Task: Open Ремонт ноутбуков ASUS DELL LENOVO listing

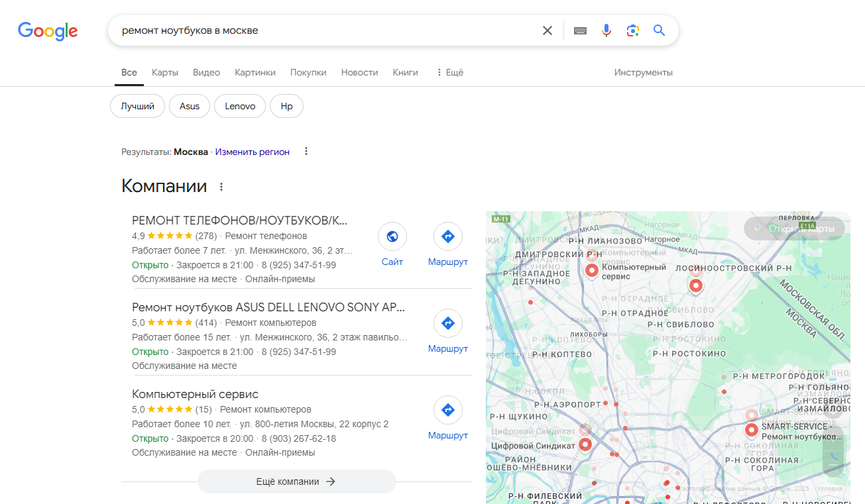Action: pos(268,307)
